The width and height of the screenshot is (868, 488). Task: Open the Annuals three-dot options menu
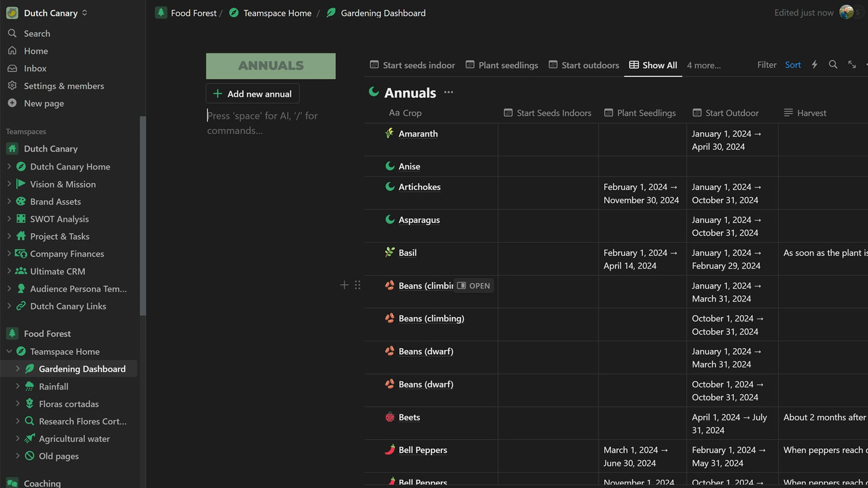point(448,92)
